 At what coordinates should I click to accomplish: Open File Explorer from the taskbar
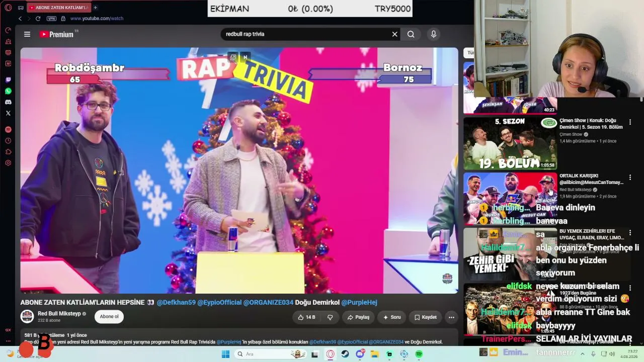tap(374, 354)
